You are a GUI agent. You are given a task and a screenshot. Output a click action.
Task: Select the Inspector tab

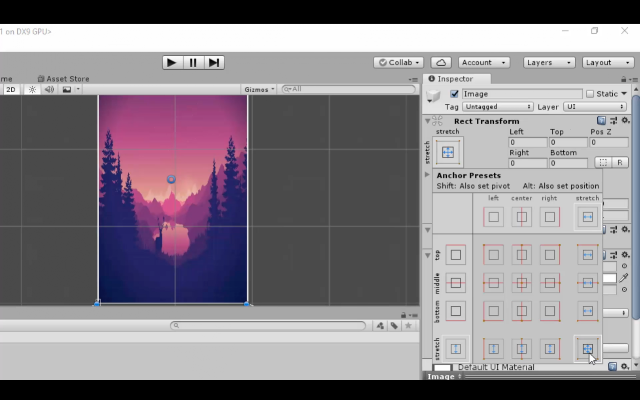456,79
